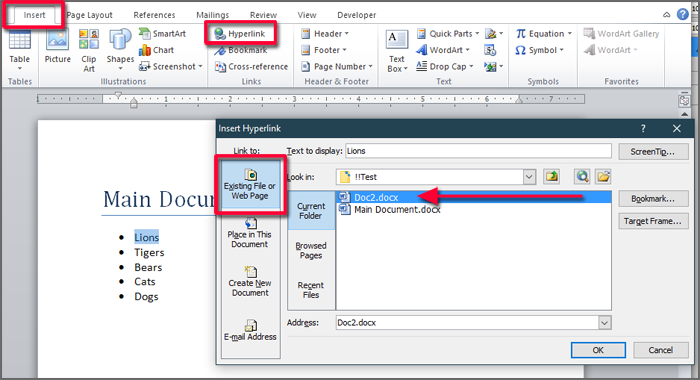Open Clip Art pane

click(x=89, y=50)
